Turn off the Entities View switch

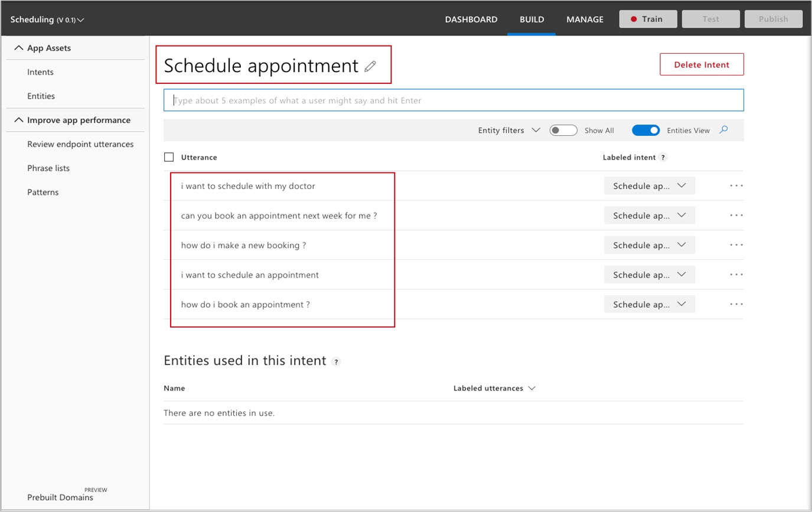(645, 130)
